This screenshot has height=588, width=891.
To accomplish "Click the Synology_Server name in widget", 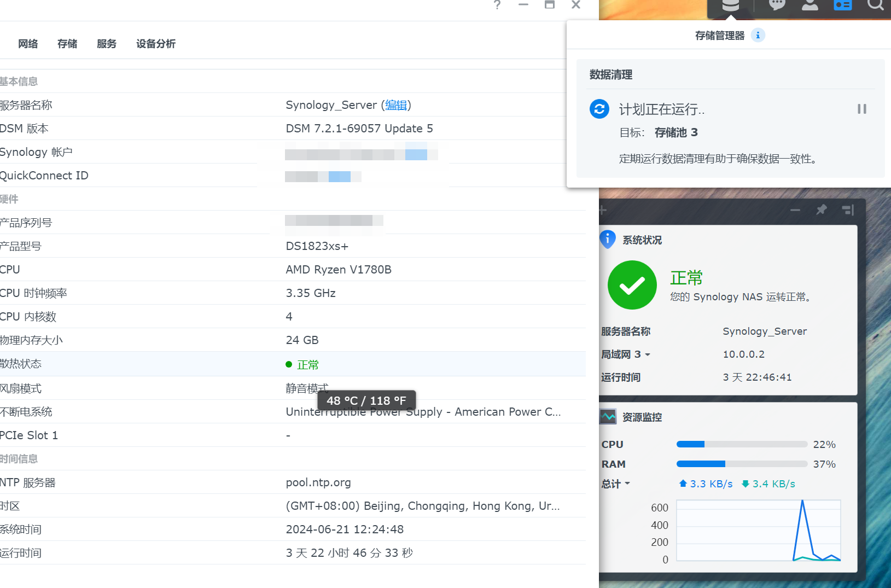I will pyautogui.click(x=765, y=331).
